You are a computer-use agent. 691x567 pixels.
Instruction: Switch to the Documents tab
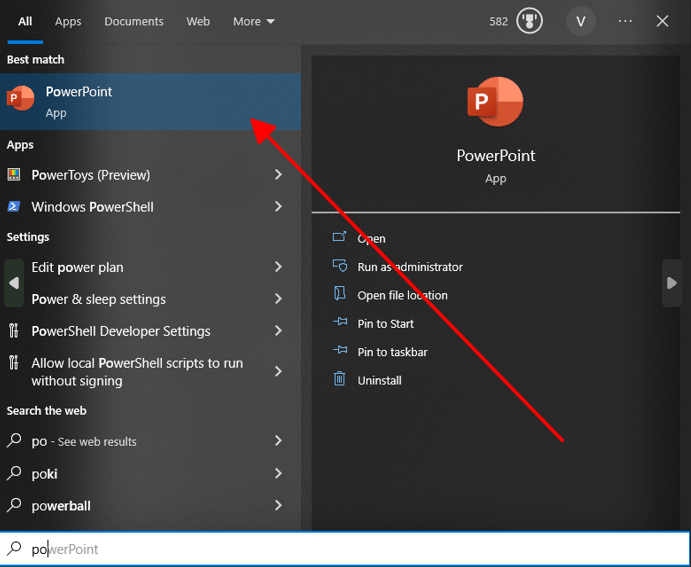point(134,21)
